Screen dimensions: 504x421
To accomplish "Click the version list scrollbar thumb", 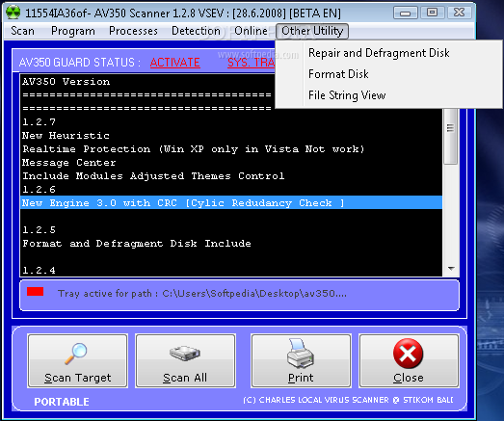I will click(x=451, y=137).
